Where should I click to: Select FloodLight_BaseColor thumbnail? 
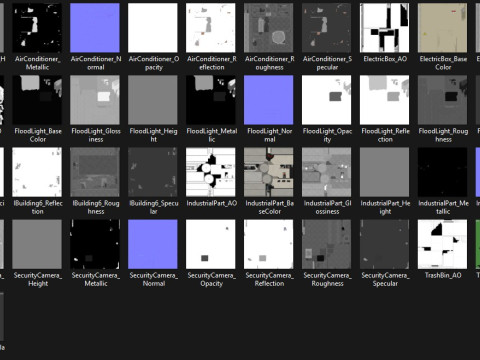pyautogui.click(x=37, y=100)
